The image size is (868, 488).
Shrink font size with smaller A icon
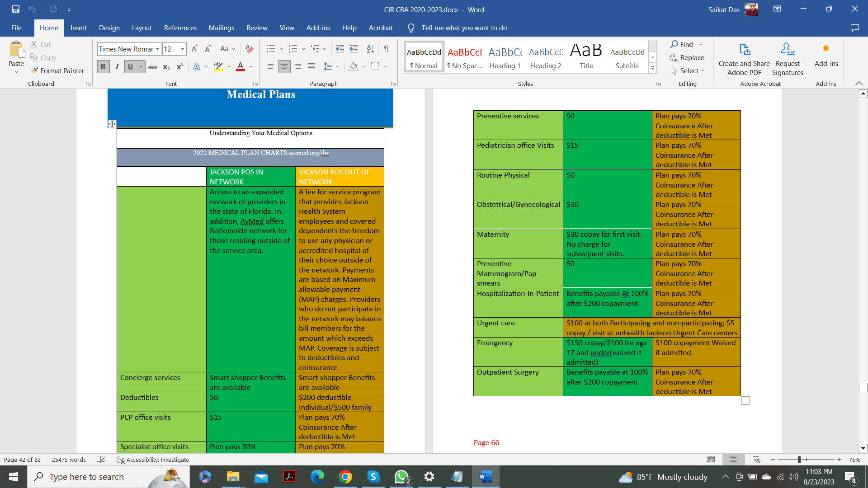click(x=208, y=49)
